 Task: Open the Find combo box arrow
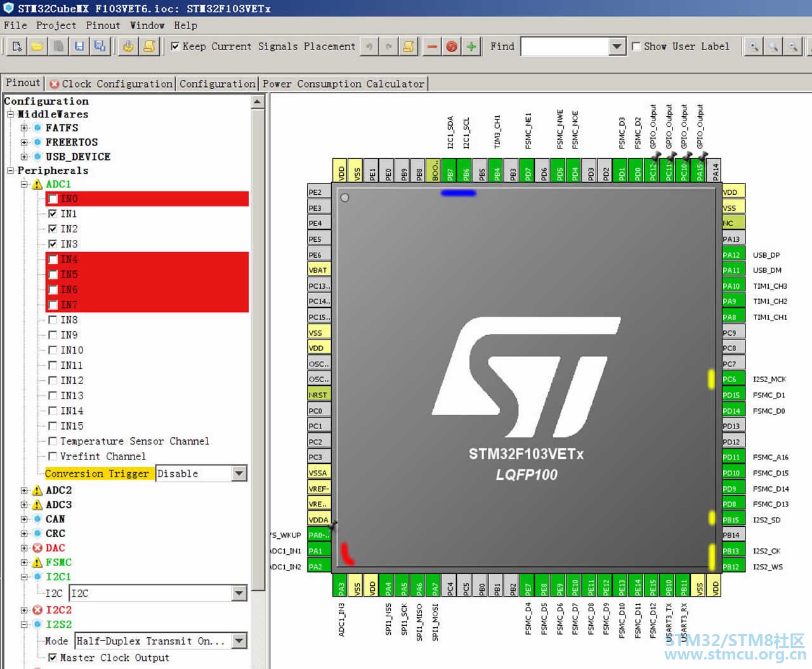point(617,46)
